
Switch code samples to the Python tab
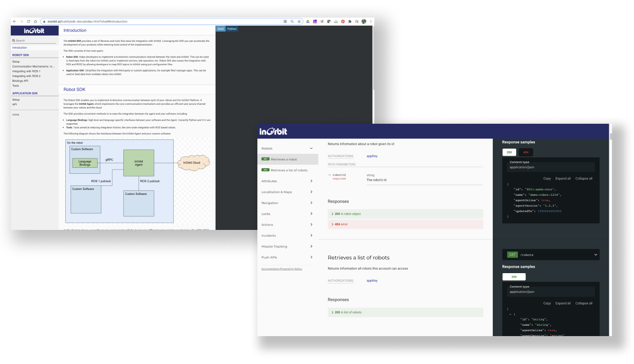tap(232, 29)
